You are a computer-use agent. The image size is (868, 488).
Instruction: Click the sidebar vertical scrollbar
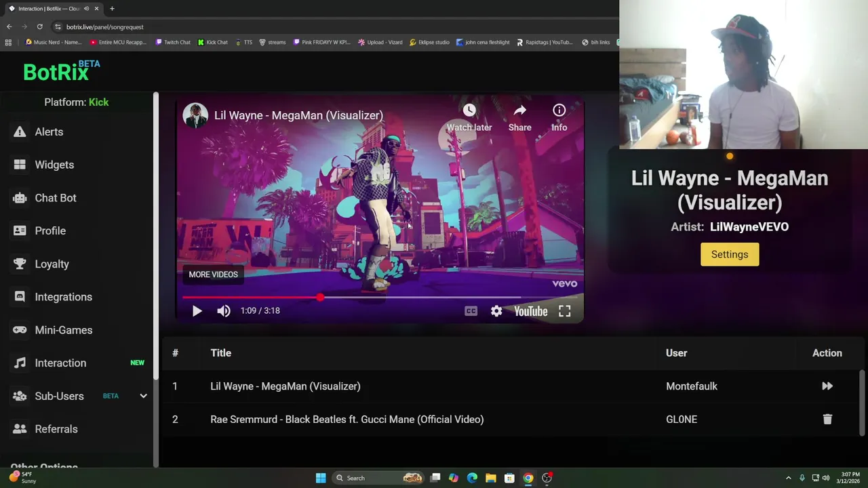(x=156, y=237)
